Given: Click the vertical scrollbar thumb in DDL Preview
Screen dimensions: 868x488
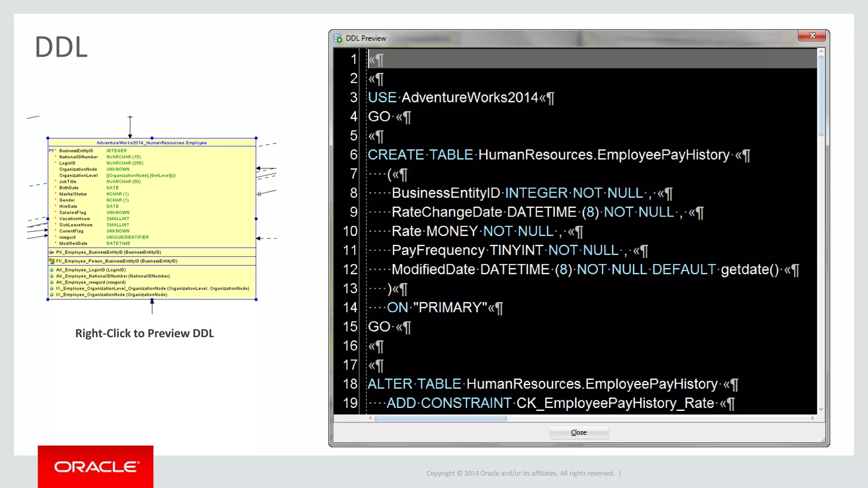Looking at the screenshot, I should click(x=821, y=96).
